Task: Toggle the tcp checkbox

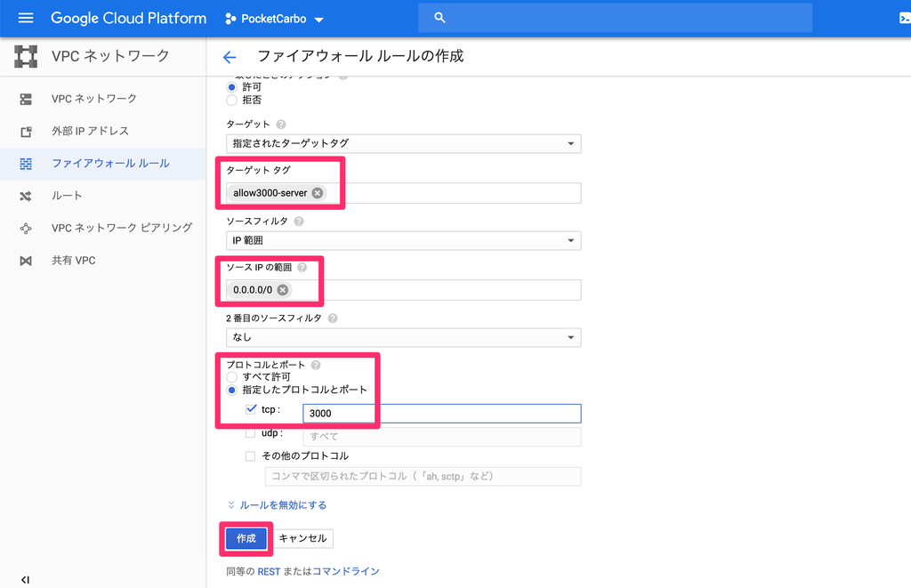Action: [250, 409]
